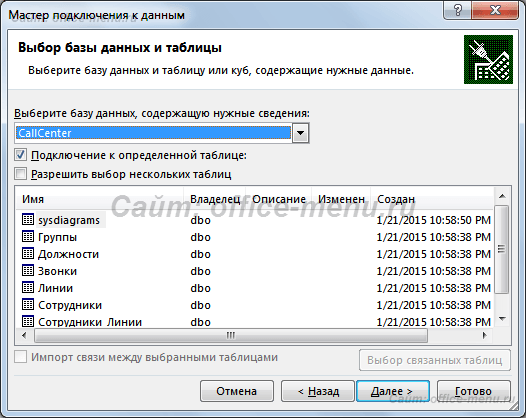Screen dimensions: 526x418
Task: Click the Отмена button
Action: click(237, 391)
